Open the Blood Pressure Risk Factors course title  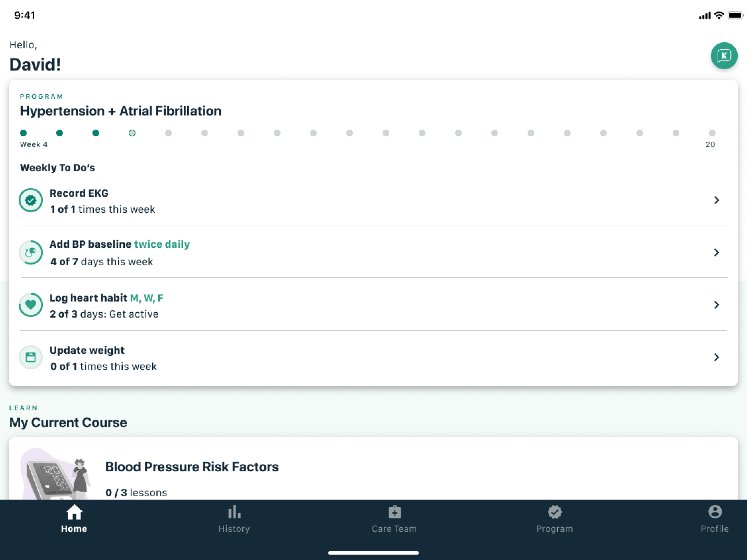[x=192, y=467]
